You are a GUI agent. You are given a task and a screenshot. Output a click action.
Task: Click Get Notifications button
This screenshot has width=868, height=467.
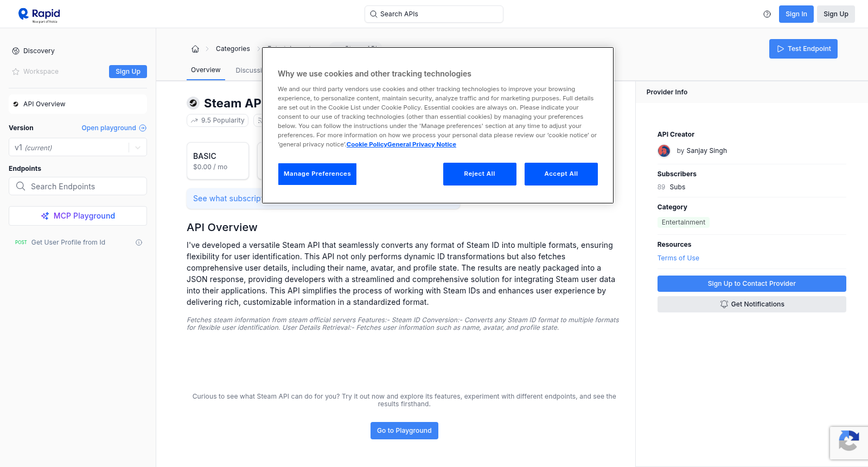(x=751, y=304)
